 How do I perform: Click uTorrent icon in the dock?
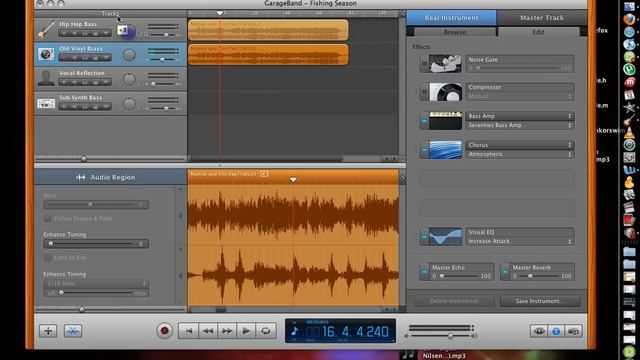click(x=629, y=69)
